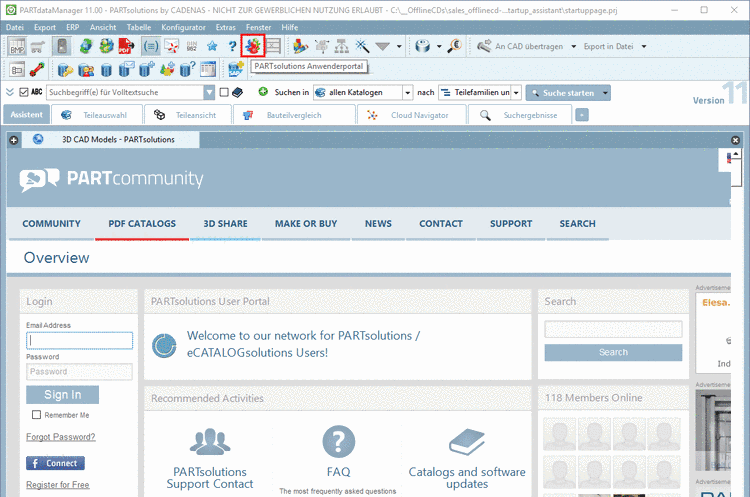Open the Extras menu
The height and width of the screenshot is (497, 750).
[225, 27]
